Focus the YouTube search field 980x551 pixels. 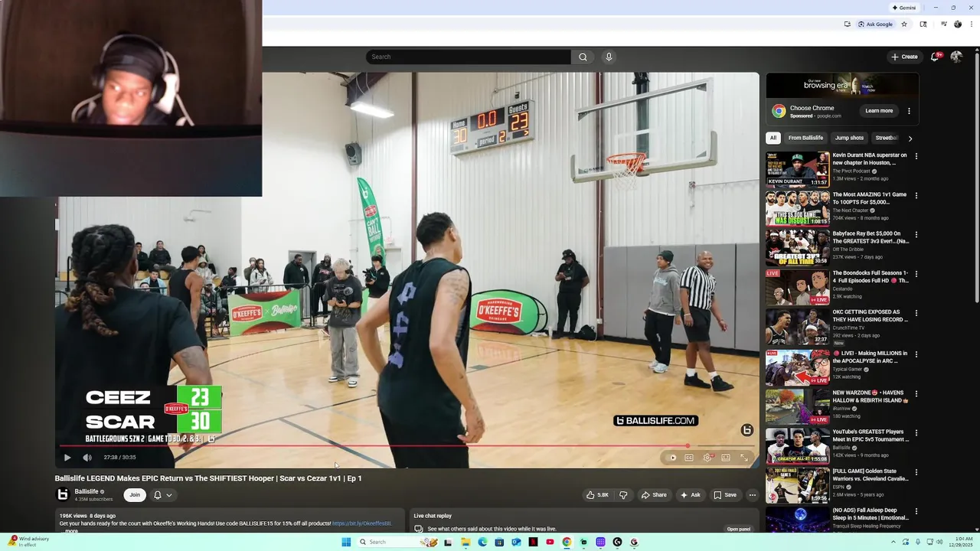(469, 57)
